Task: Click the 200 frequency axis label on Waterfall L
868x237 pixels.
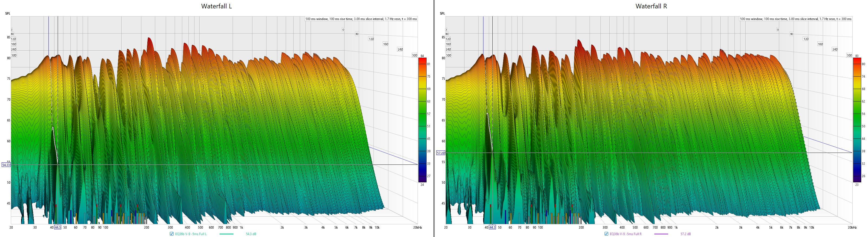Action: pos(147,228)
